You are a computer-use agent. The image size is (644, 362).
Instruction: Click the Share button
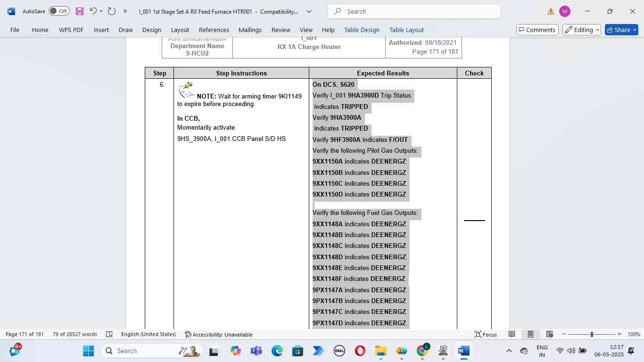pos(621,30)
